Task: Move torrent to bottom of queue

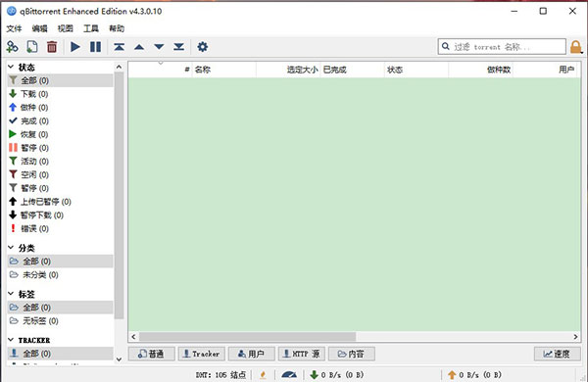Action: click(x=179, y=47)
